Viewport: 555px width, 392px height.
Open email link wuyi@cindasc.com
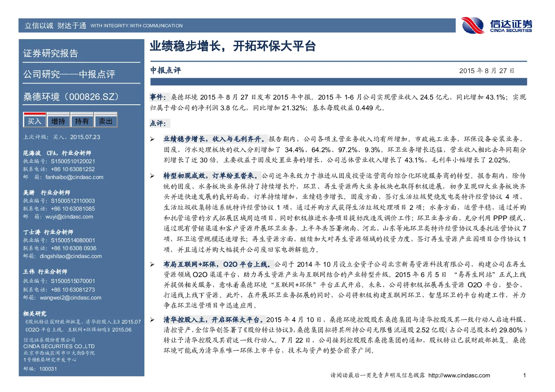click(69, 217)
